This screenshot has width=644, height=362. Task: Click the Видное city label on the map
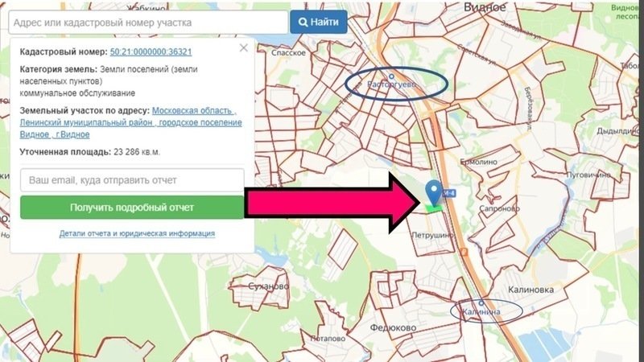[x=485, y=7]
